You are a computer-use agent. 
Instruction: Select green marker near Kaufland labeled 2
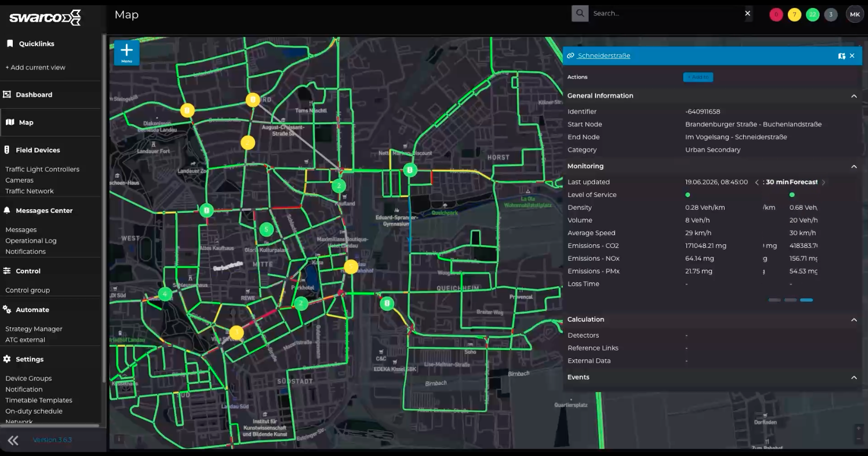(339, 186)
